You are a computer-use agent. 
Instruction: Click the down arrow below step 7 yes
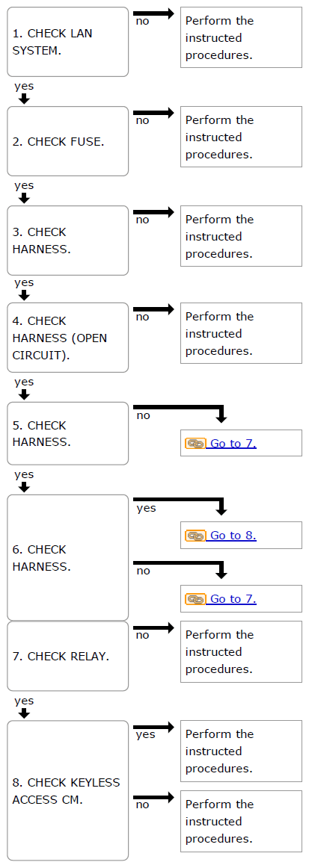click(24, 713)
